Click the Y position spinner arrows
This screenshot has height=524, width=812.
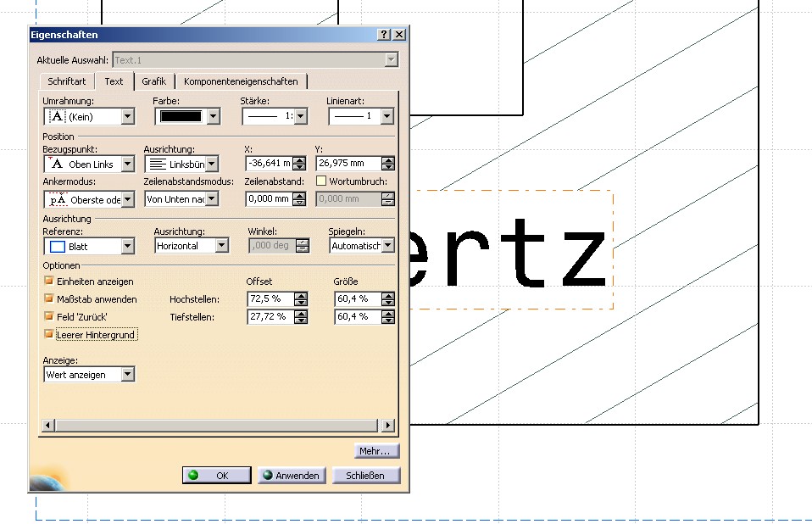coord(388,163)
